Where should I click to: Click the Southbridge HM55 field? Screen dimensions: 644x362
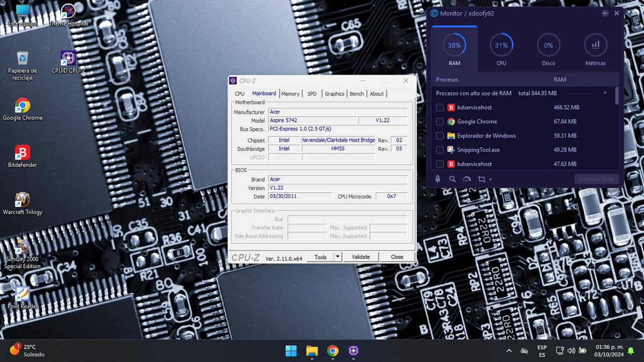338,149
